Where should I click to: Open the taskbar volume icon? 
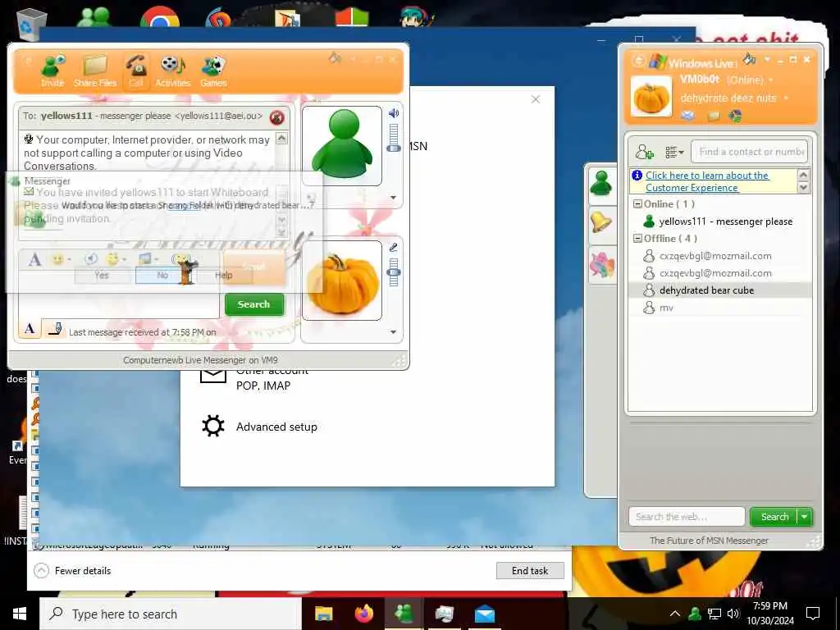pyautogui.click(x=733, y=614)
